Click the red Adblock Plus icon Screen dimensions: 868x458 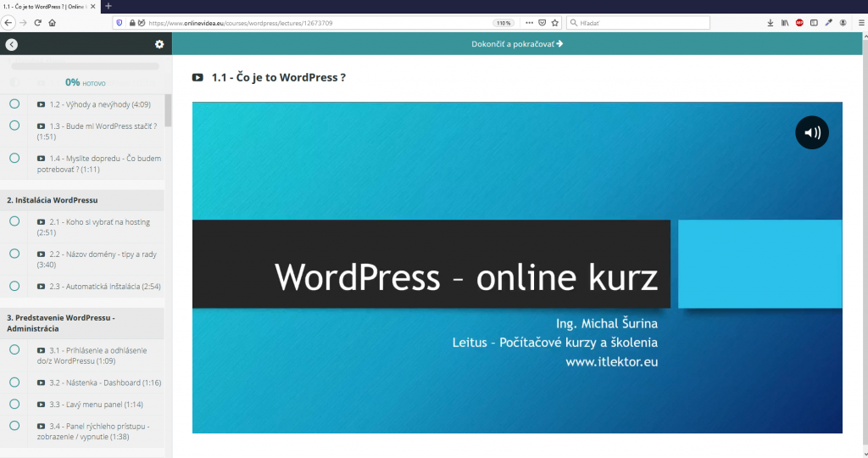pos(799,23)
